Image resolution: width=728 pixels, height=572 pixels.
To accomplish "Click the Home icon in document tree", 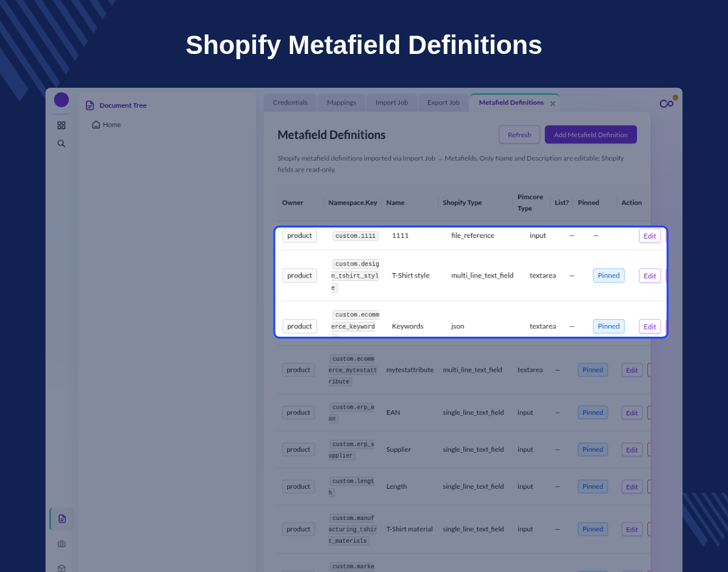I will (96, 124).
